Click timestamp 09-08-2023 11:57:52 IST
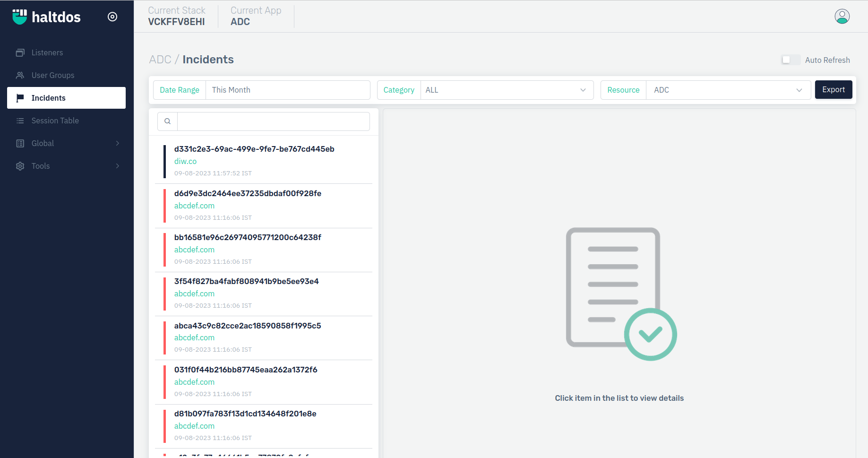The width and height of the screenshot is (868, 458). click(x=213, y=173)
